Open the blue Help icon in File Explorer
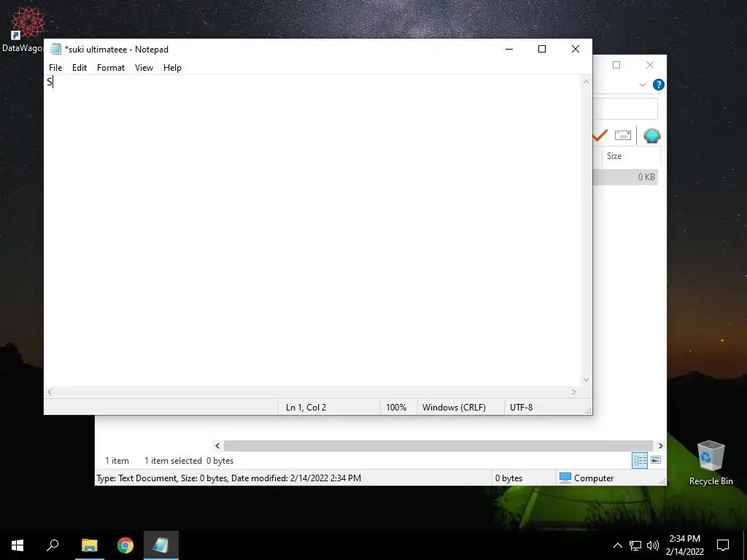747x560 pixels. click(x=659, y=85)
